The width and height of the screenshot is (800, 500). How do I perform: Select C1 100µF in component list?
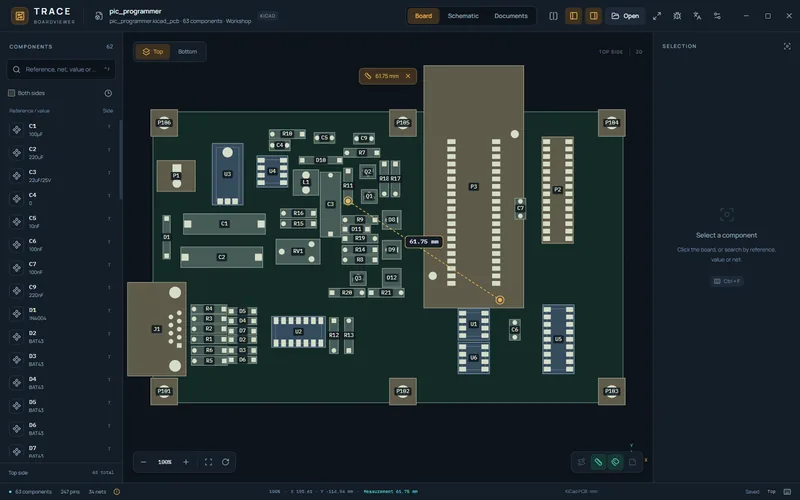[61, 130]
